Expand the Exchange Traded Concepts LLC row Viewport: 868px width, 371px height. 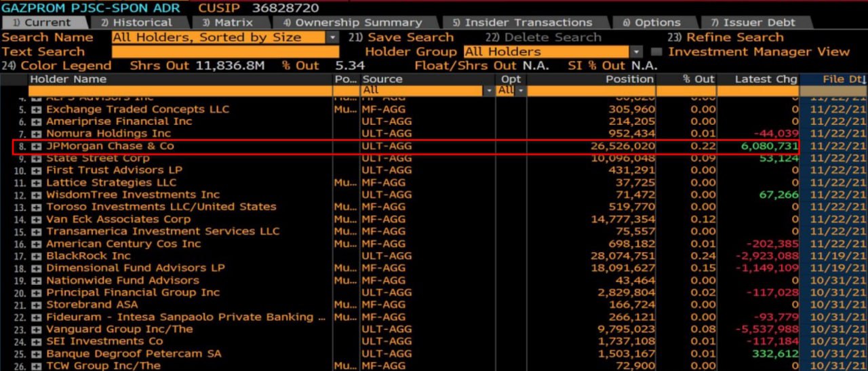(37, 109)
